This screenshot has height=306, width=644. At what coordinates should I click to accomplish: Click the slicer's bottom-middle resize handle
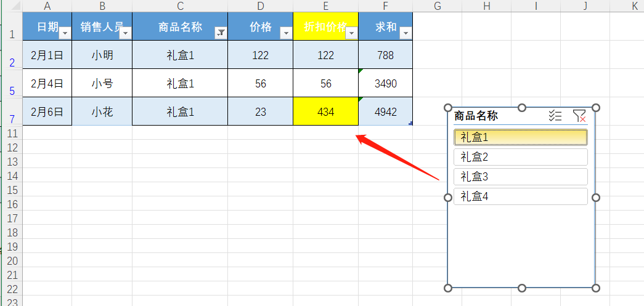point(521,288)
